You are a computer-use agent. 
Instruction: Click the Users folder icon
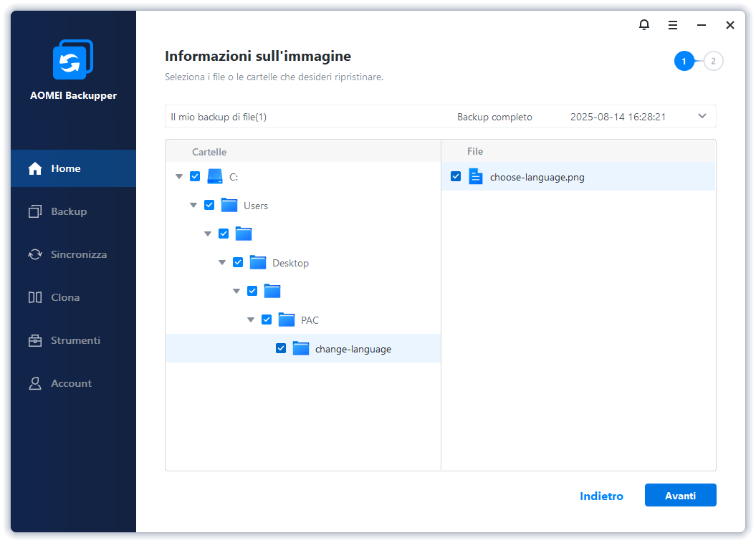(x=229, y=205)
